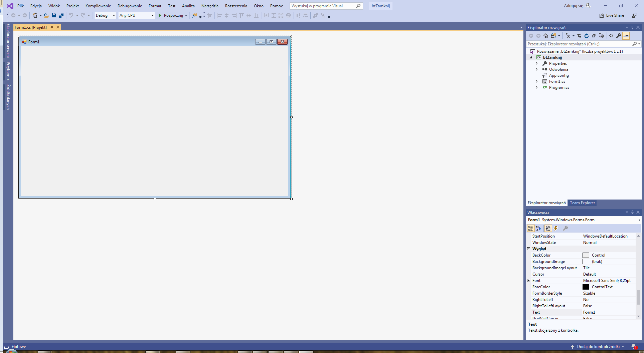
Task: Select App.config in the solution tree
Action: pyautogui.click(x=558, y=75)
